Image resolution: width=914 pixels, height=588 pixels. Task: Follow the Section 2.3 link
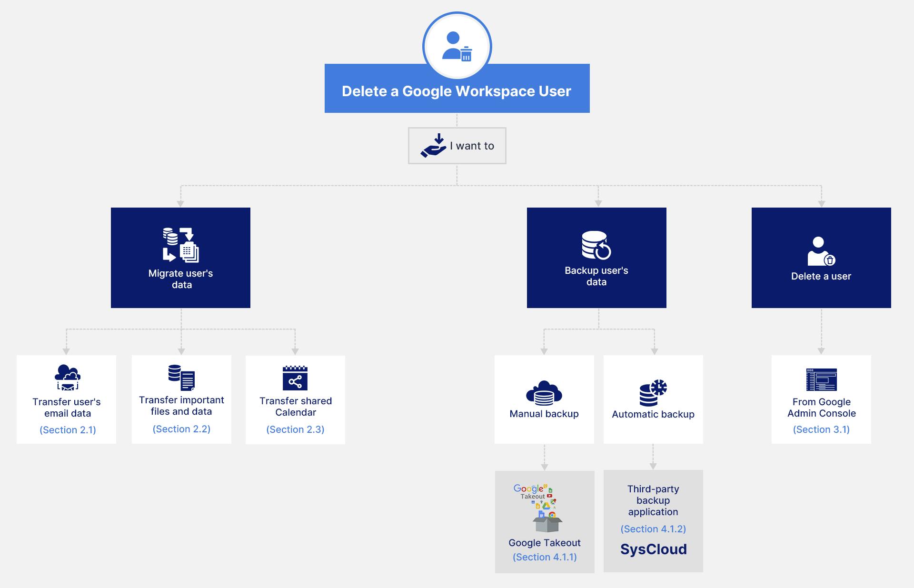pos(295,429)
